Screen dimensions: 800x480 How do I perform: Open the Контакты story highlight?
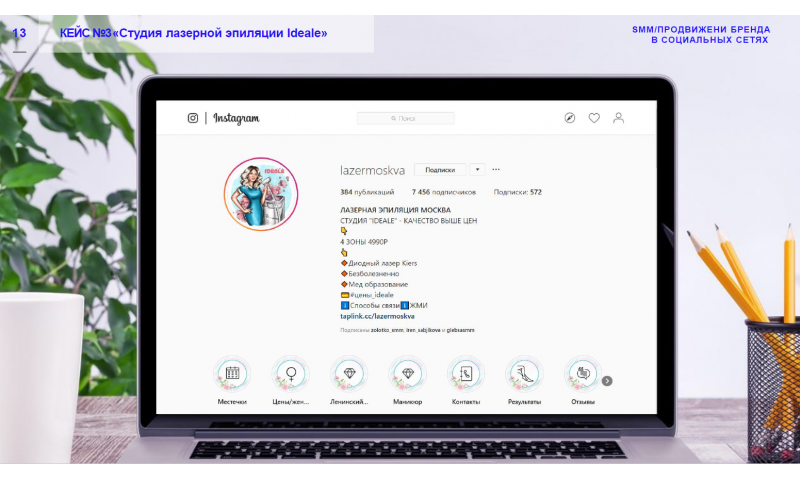(465, 373)
